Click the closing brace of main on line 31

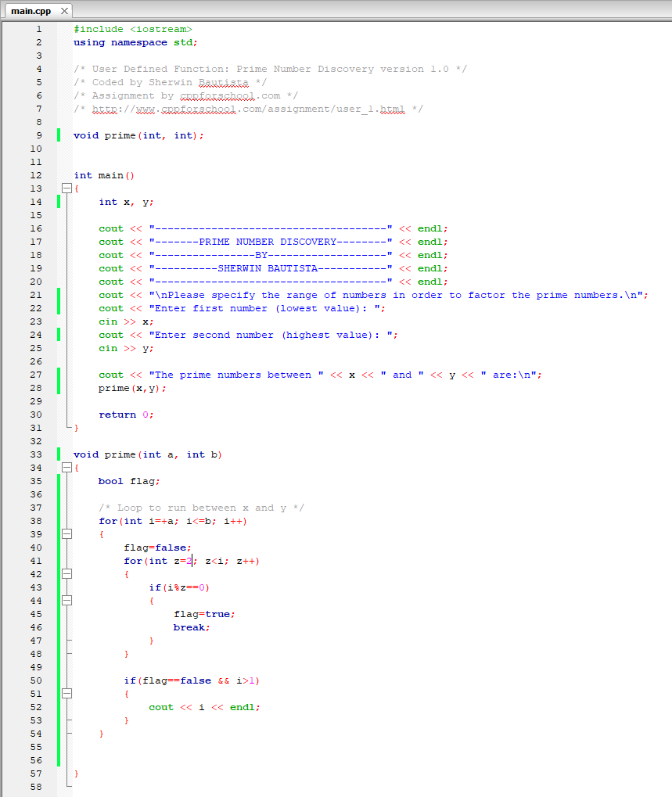tap(76, 428)
